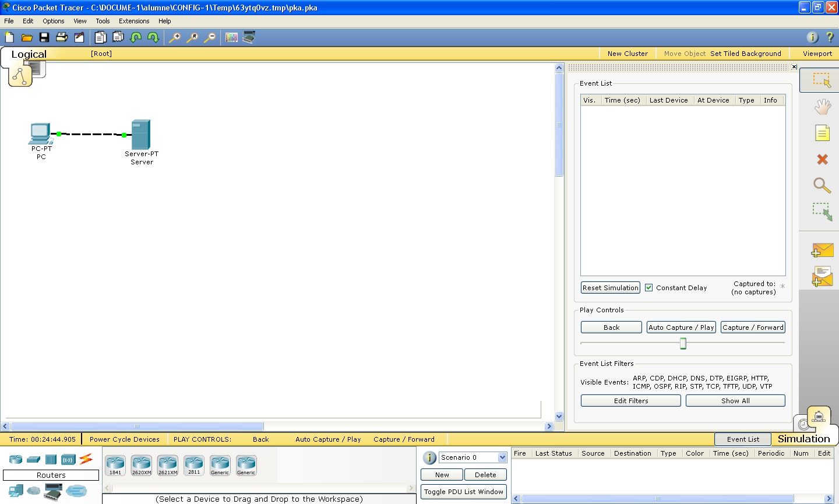Click the Event List button
839x504 pixels.
click(743, 439)
